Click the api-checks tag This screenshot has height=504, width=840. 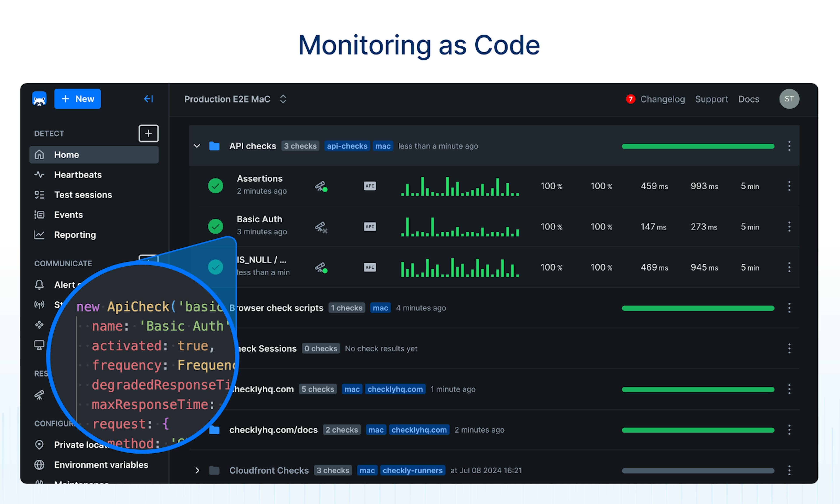pos(347,146)
